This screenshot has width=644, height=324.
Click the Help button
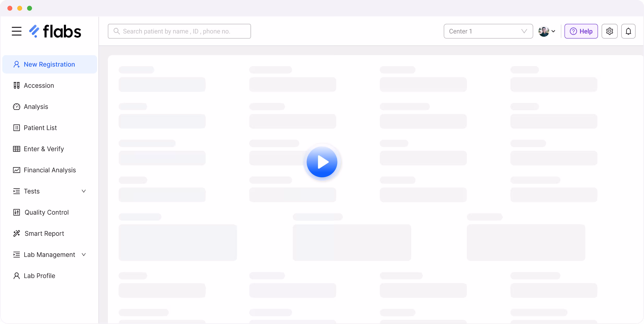[581, 31]
